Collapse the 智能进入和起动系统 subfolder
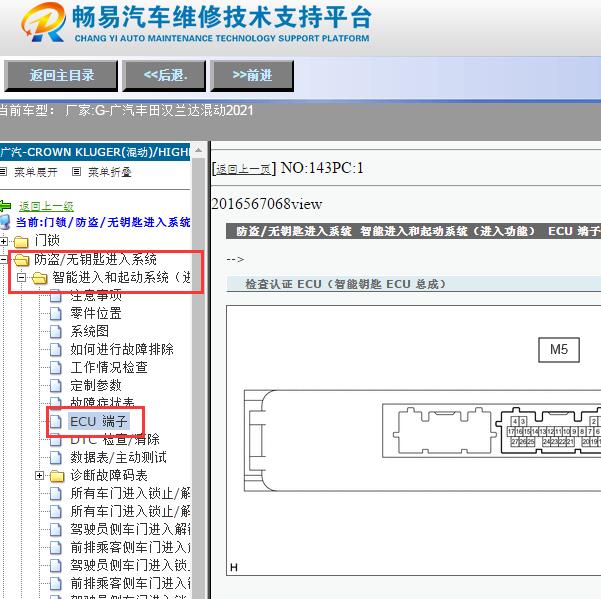 (22, 277)
